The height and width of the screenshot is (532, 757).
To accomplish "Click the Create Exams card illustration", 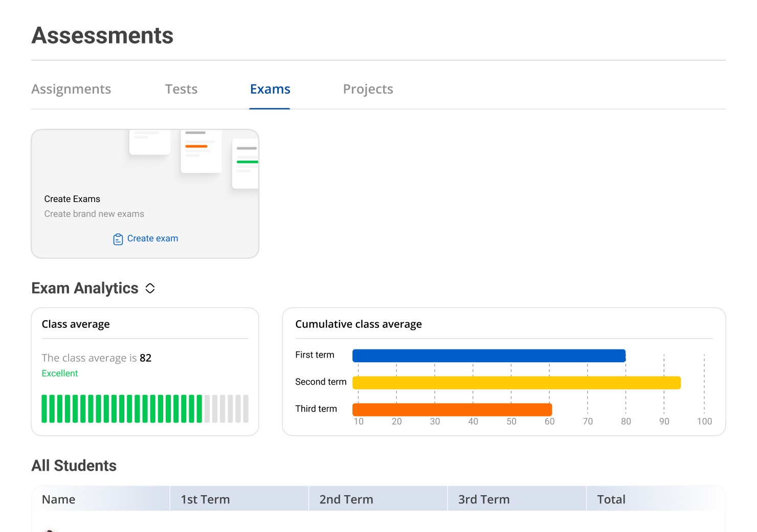I will coord(194,159).
